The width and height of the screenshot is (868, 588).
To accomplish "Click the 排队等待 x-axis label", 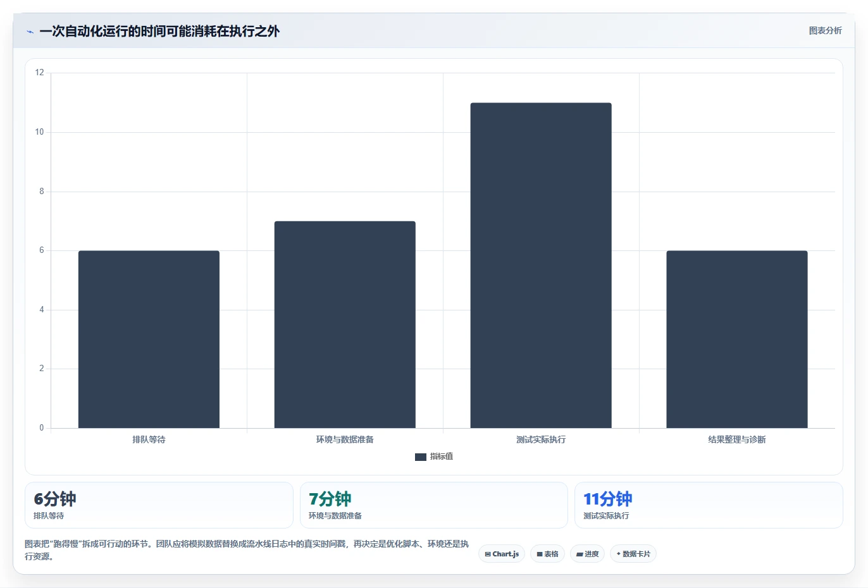I will coord(149,439).
